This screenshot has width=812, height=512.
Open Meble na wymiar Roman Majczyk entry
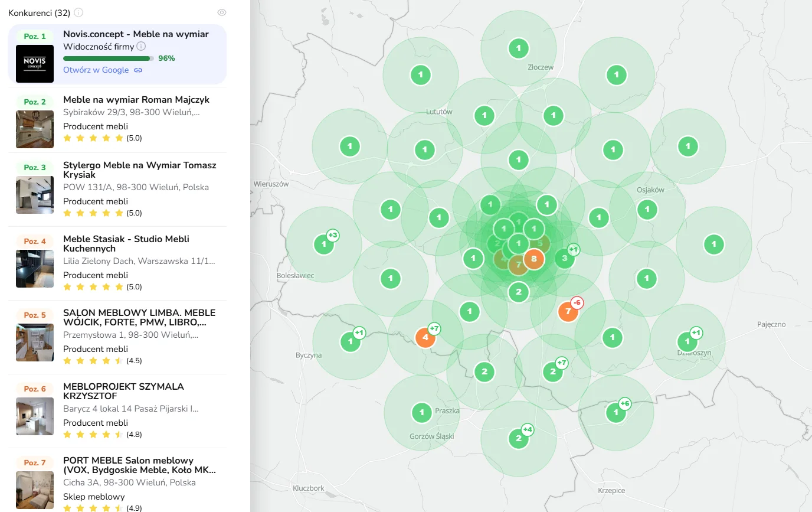click(x=136, y=100)
